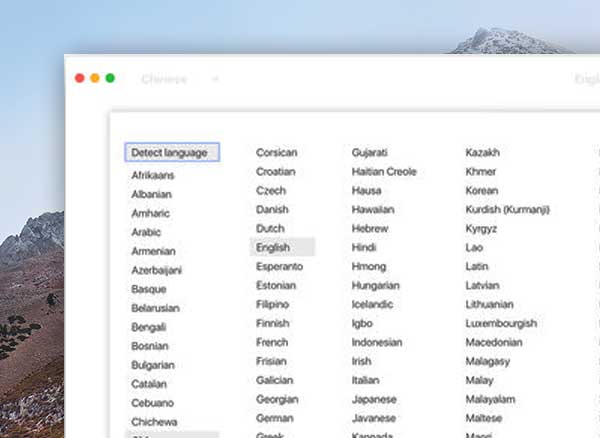Select Italian language
This screenshot has width=600, height=438.
366,380
